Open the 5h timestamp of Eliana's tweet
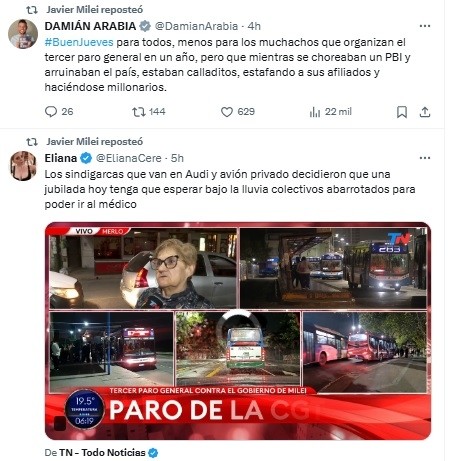The image size is (450, 461). (x=177, y=158)
